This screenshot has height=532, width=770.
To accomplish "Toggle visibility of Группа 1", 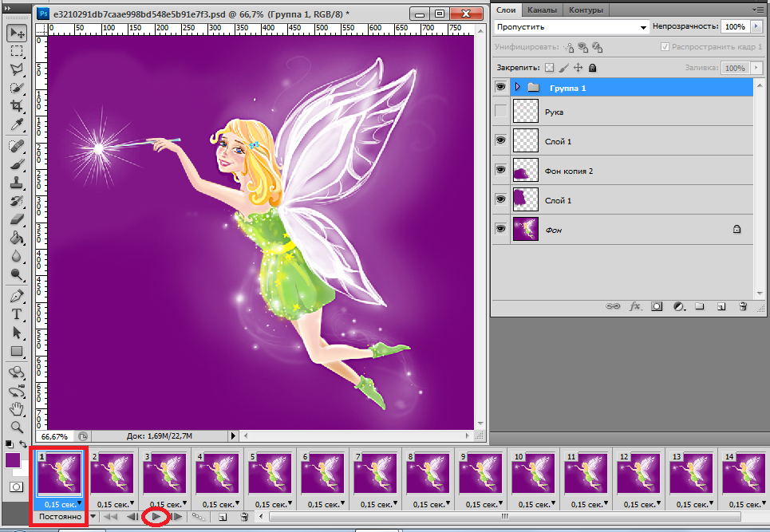I will tap(501, 86).
